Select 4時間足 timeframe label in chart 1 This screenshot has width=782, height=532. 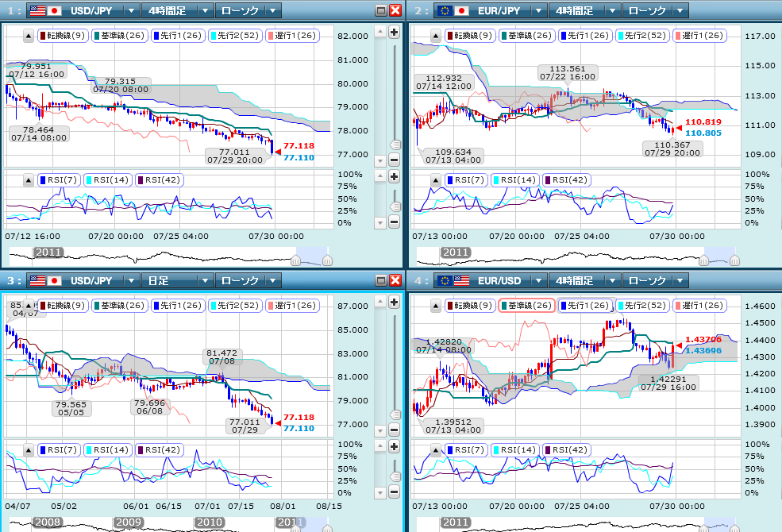[168, 10]
